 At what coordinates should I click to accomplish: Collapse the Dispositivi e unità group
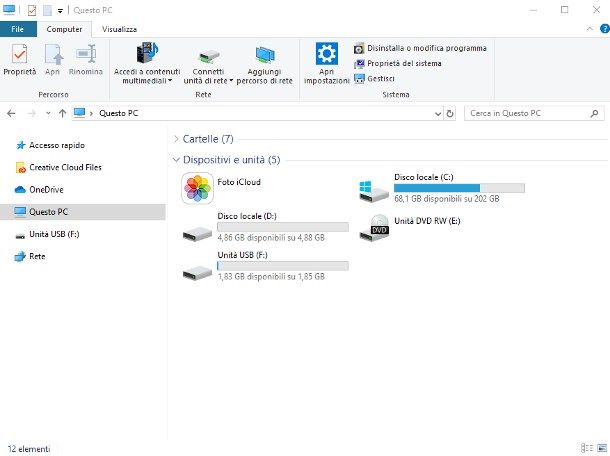coord(176,160)
